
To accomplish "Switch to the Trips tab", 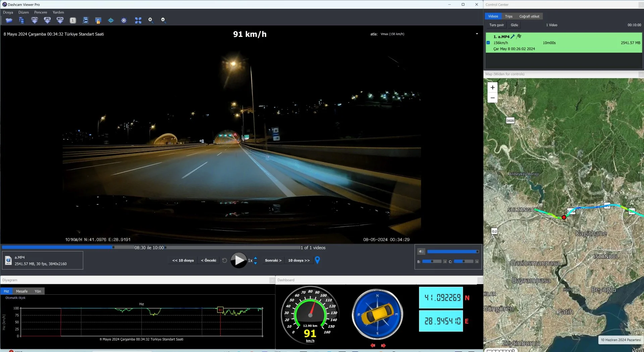I will tap(508, 16).
